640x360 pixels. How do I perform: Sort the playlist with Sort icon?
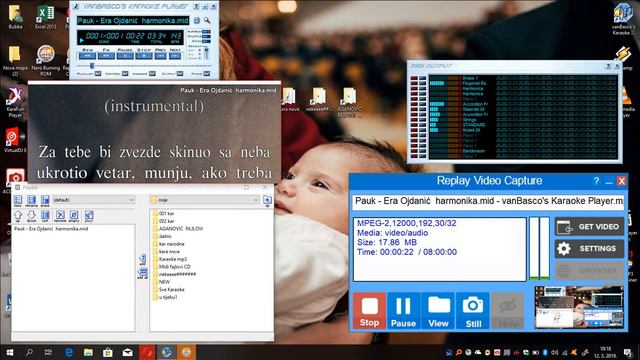[x=45, y=216]
